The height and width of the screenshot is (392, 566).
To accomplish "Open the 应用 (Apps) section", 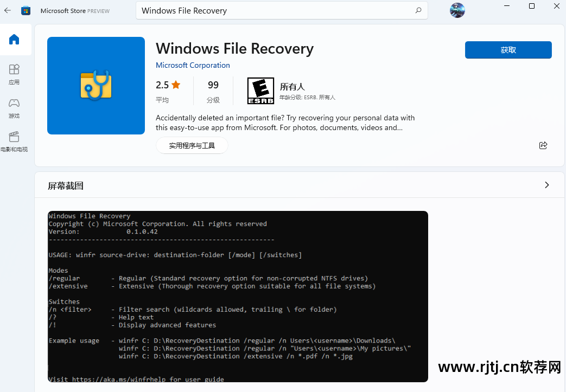I will (x=14, y=74).
